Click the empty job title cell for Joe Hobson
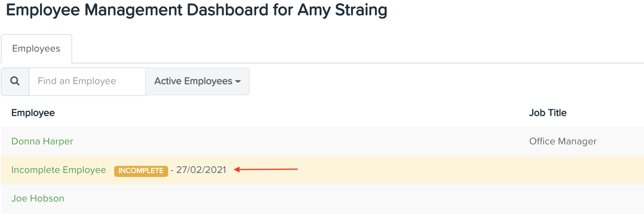The height and width of the screenshot is (219, 644). point(583,198)
